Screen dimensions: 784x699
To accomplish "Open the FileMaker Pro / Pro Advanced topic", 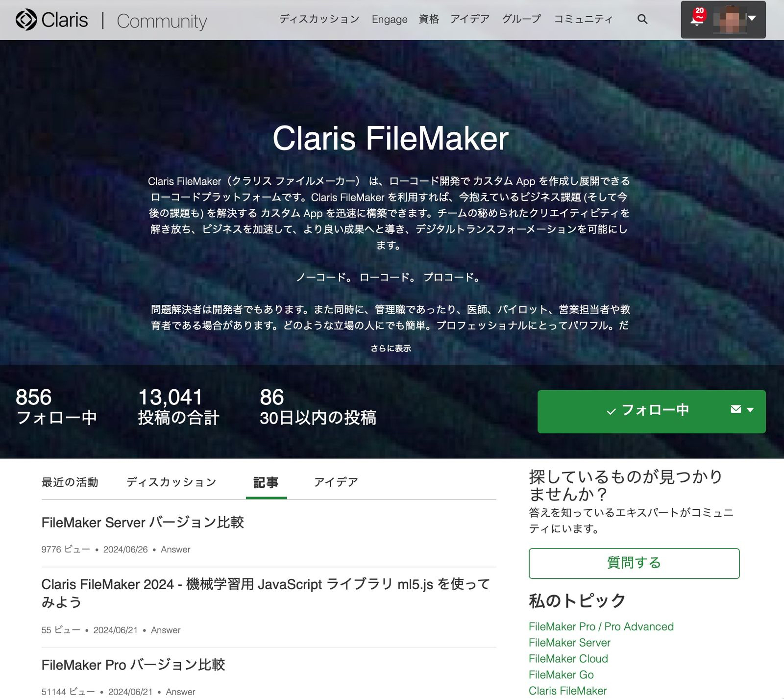I will tap(601, 626).
